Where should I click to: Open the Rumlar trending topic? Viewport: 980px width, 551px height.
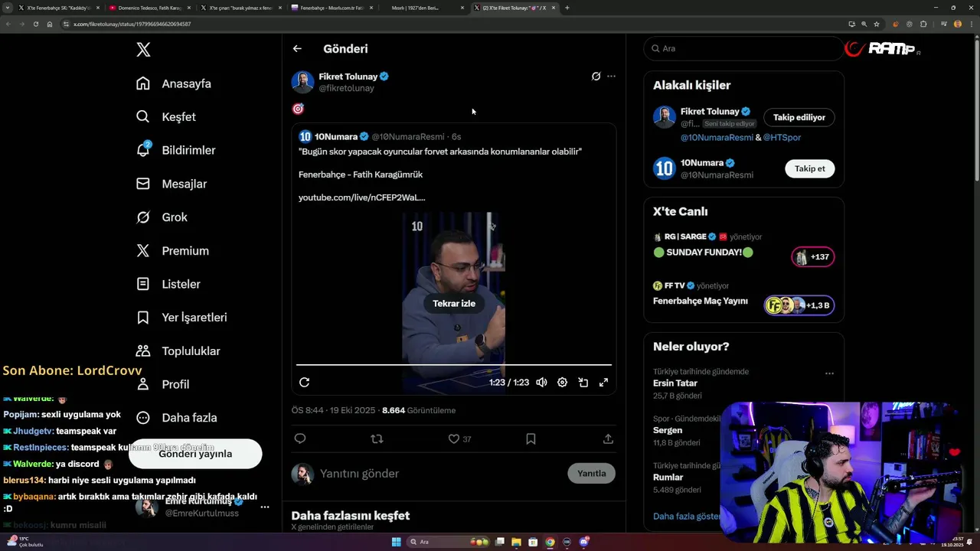(668, 478)
